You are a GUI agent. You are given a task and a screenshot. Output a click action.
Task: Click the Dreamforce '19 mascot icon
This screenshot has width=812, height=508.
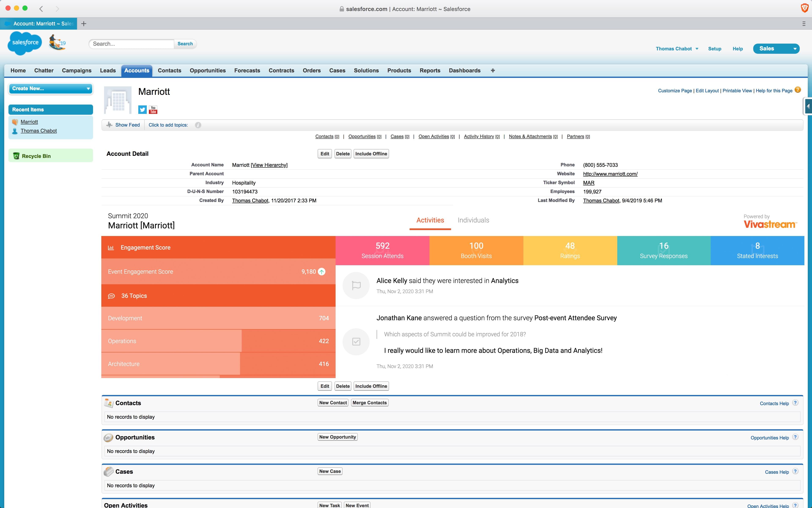pyautogui.click(x=57, y=43)
